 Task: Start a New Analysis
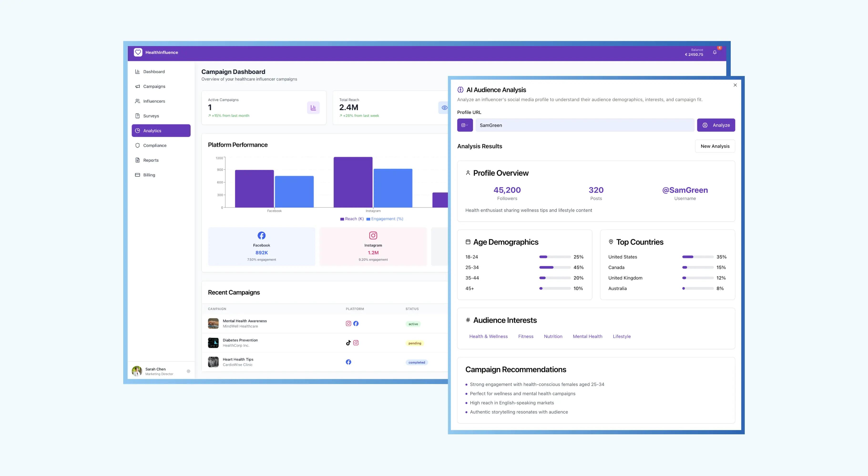(x=715, y=146)
